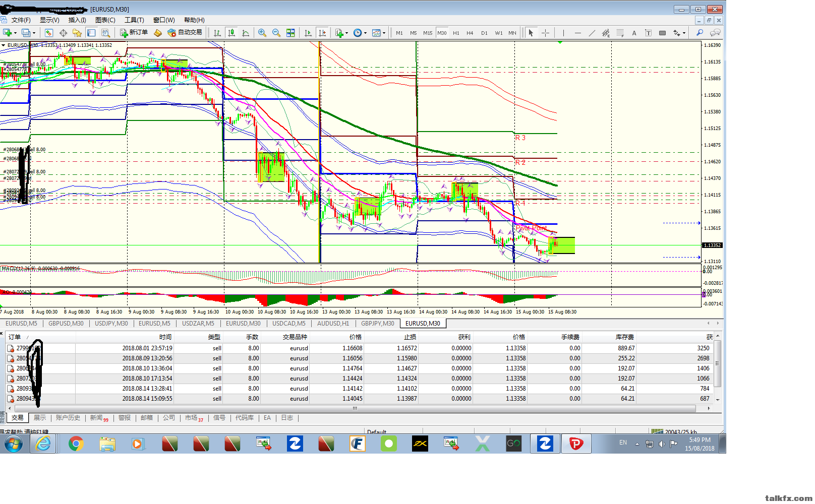Switch chart to line chart style
The width and height of the screenshot is (815, 504).
pyautogui.click(x=246, y=33)
